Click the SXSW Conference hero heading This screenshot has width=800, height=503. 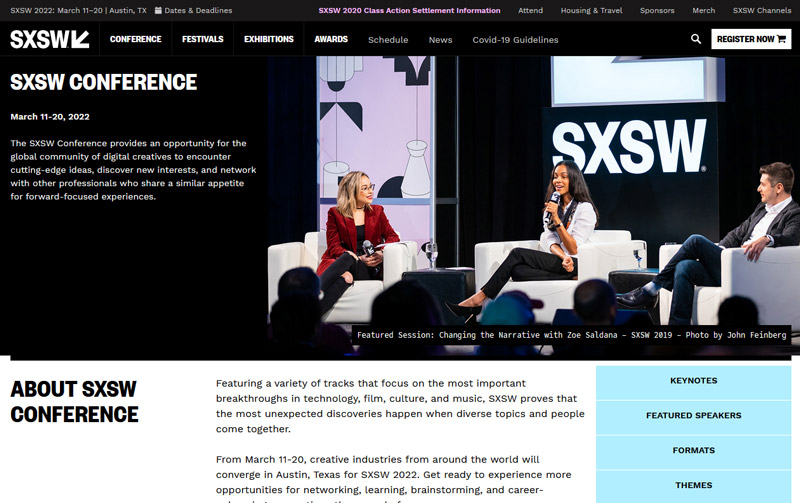(x=104, y=82)
